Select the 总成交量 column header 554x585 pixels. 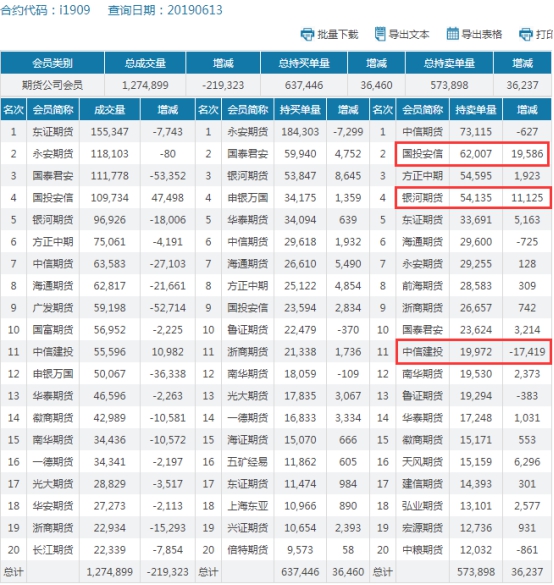[145, 63]
